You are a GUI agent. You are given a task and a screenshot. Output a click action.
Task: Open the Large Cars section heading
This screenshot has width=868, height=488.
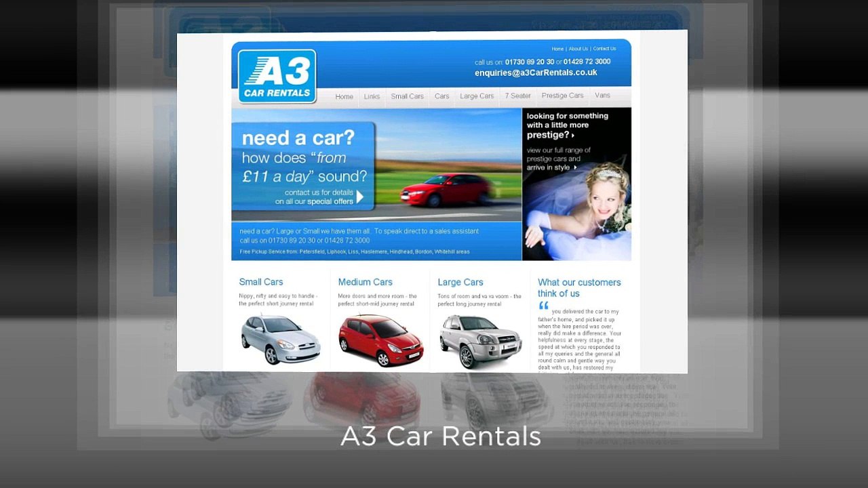(460, 282)
